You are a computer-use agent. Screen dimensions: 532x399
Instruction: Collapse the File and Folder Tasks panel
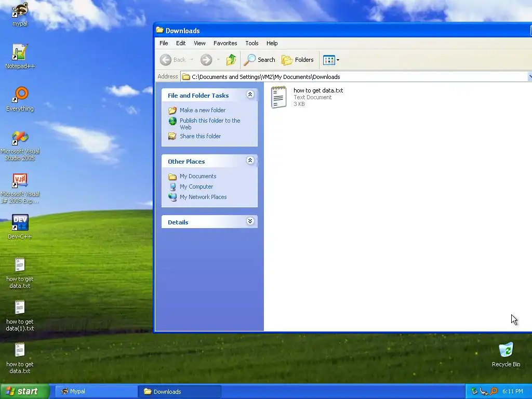(250, 95)
